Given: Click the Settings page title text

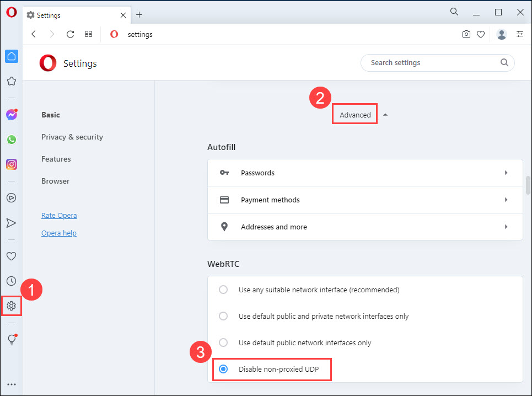Looking at the screenshot, I should (80, 63).
